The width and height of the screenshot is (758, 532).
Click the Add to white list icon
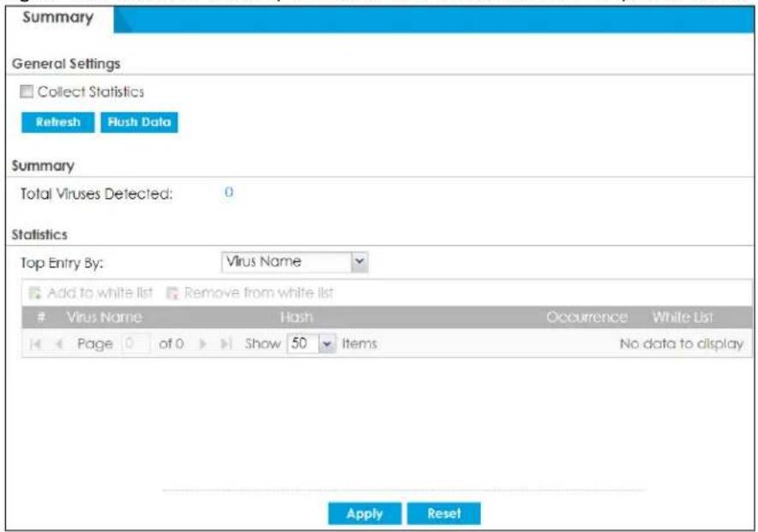35,293
